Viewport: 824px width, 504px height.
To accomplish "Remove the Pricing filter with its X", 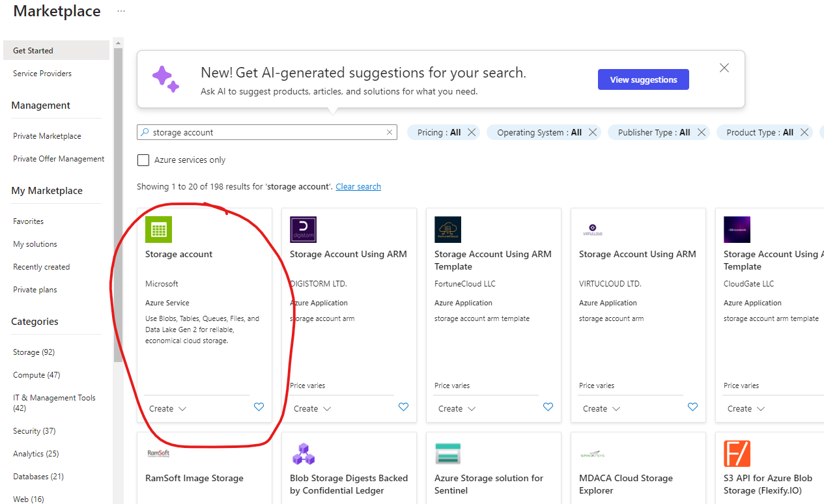I will coord(472,132).
